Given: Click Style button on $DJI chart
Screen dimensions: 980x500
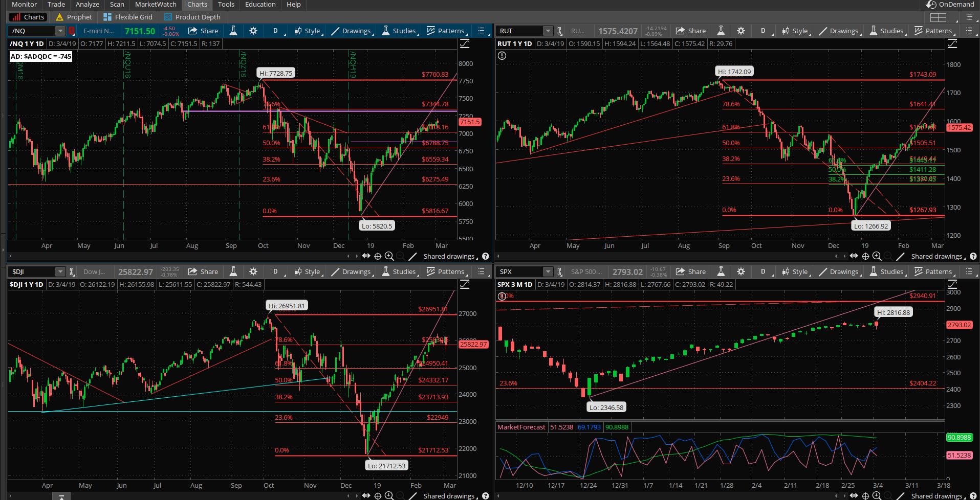Looking at the screenshot, I should (x=307, y=271).
